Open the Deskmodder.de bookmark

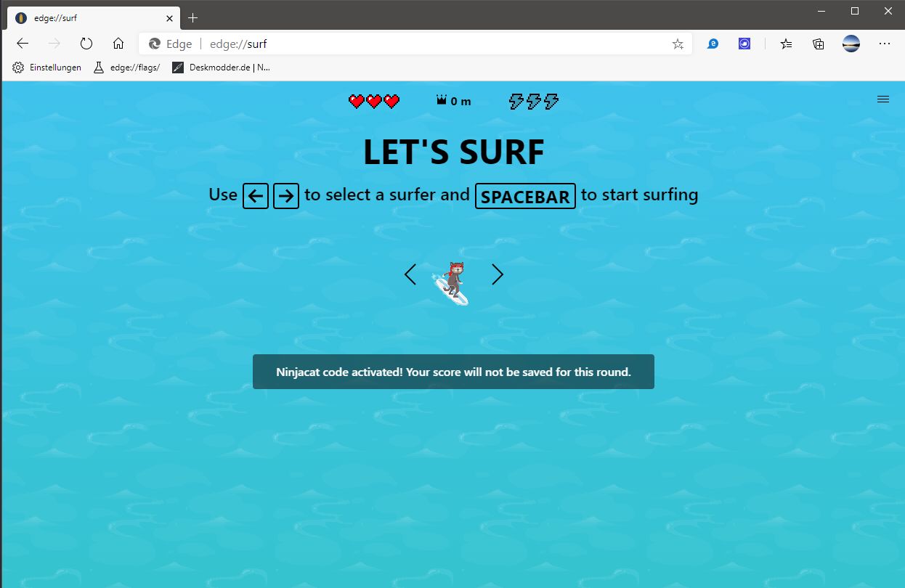coord(221,68)
